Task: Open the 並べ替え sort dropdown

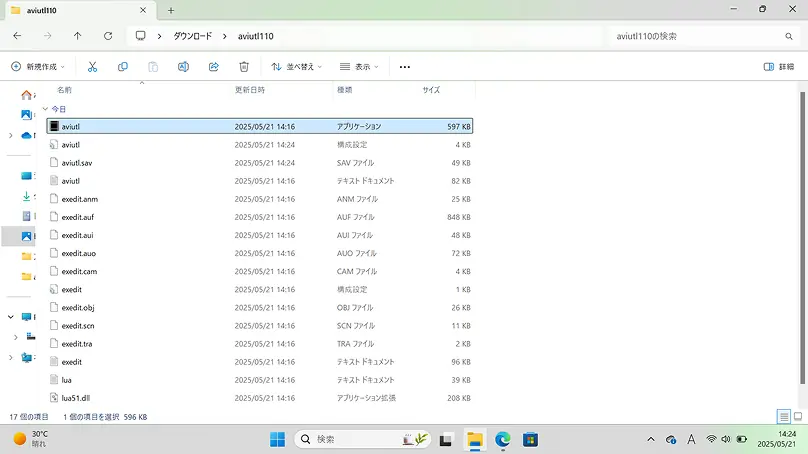Action: (296, 67)
